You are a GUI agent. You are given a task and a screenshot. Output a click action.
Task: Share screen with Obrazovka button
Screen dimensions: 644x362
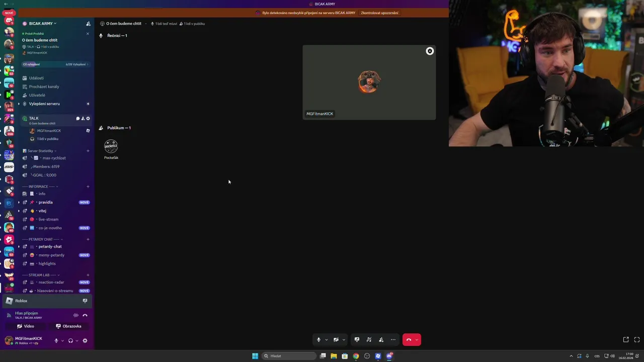pyautogui.click(x=68, y=326)
